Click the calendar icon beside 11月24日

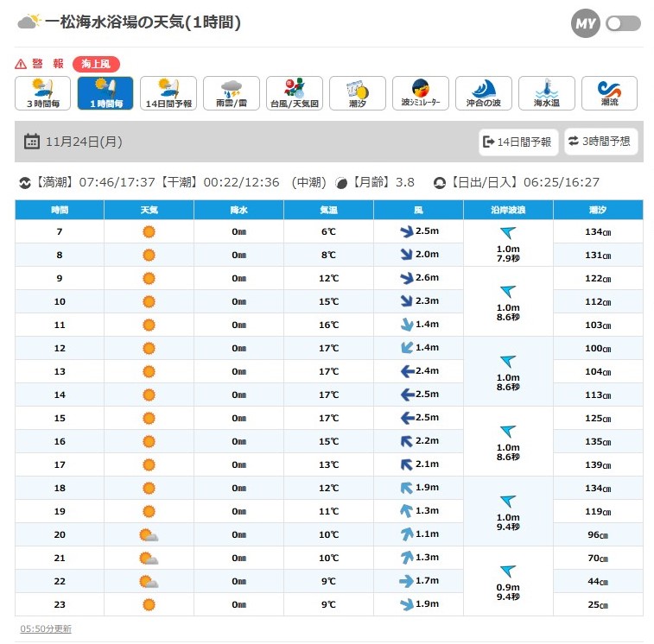(x=31, y=142)
